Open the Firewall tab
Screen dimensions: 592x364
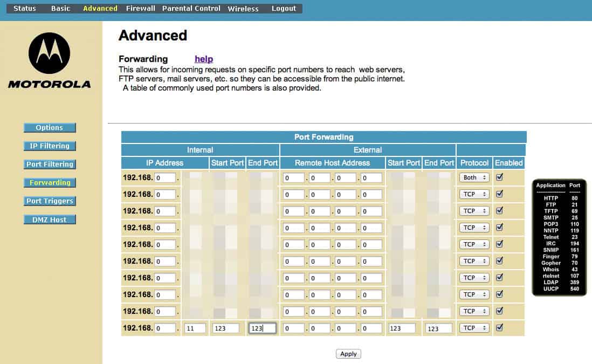click(140, 9)
